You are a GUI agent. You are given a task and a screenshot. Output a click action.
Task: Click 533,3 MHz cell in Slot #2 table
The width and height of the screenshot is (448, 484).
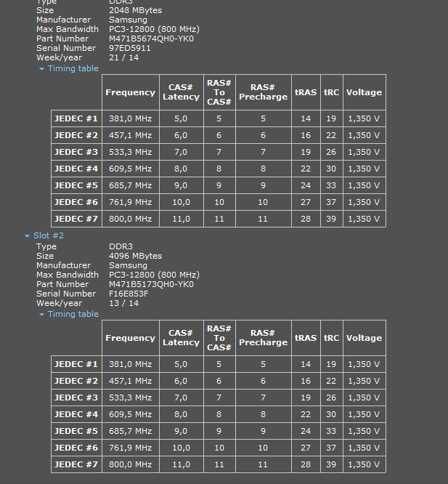(131, 398)
